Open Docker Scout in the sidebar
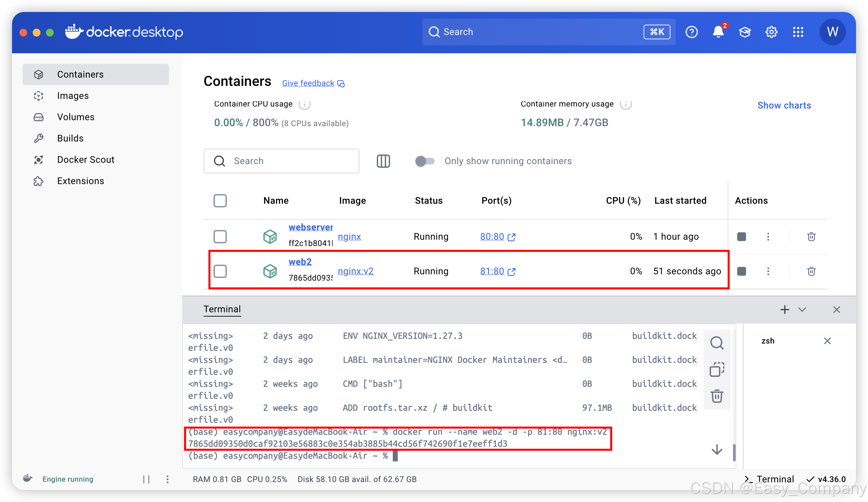 point(85,160)
